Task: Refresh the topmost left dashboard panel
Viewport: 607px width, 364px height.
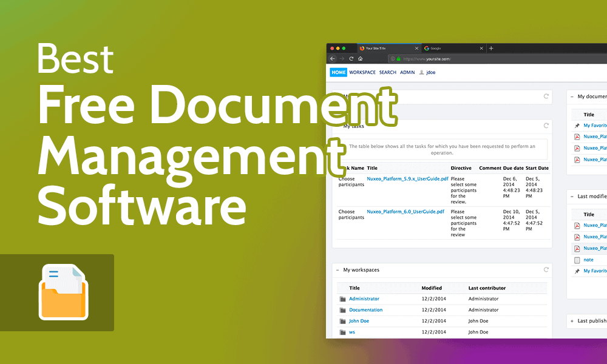Action: pos(546,96)
